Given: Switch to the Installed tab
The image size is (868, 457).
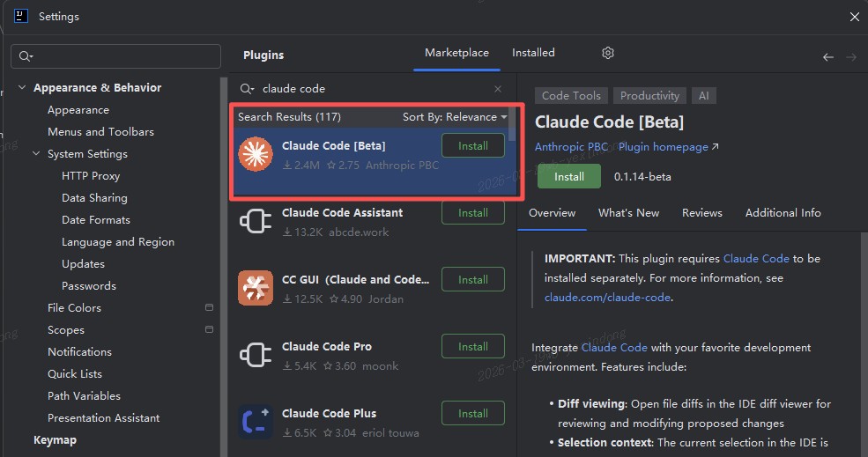Looking at the screenshot, I should tap(533, 53).
